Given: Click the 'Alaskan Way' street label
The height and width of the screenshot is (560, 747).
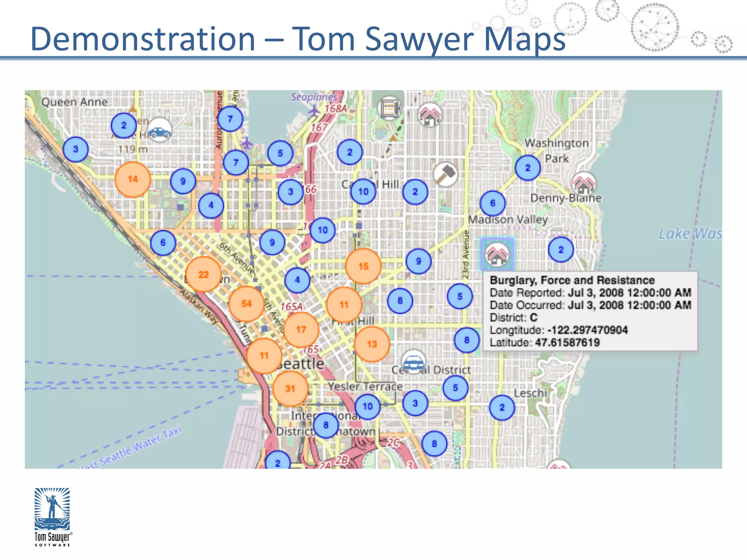Looking at the screenshot, I should 199,307.
